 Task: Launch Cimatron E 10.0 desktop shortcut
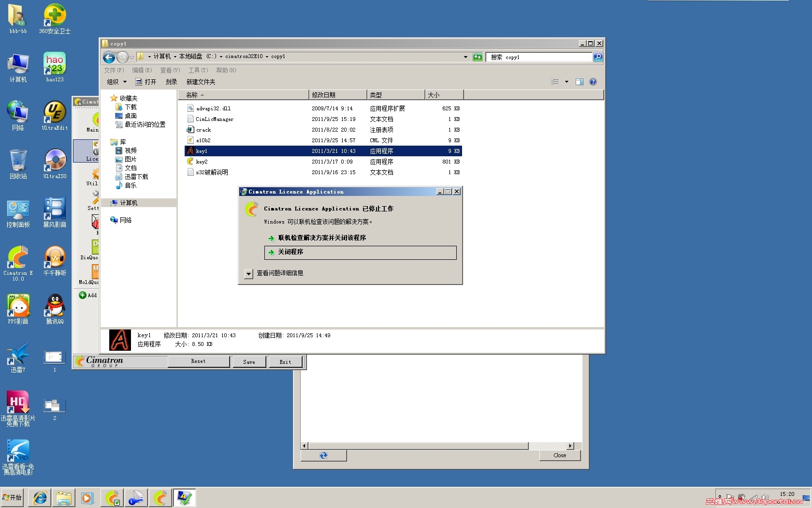18,264
